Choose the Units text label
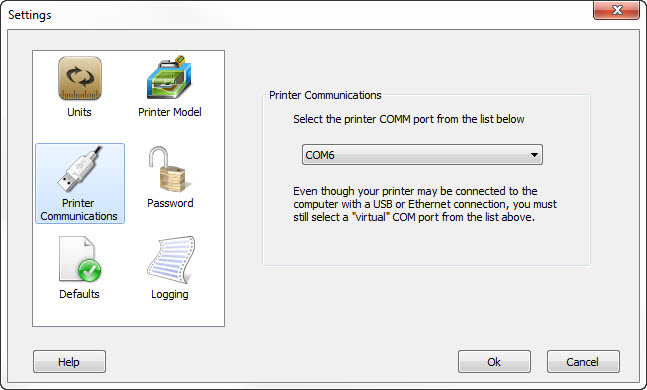The image size is (647, 390). point(79,112)
